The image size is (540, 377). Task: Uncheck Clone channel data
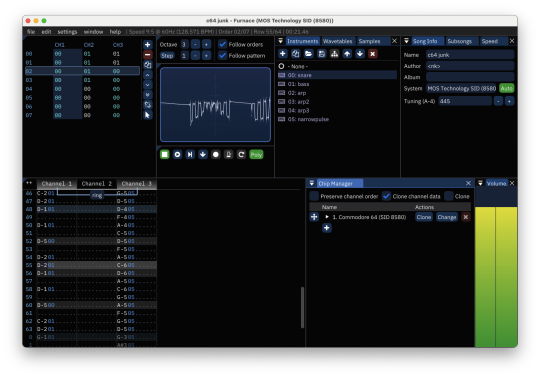(x=386, y=196)
